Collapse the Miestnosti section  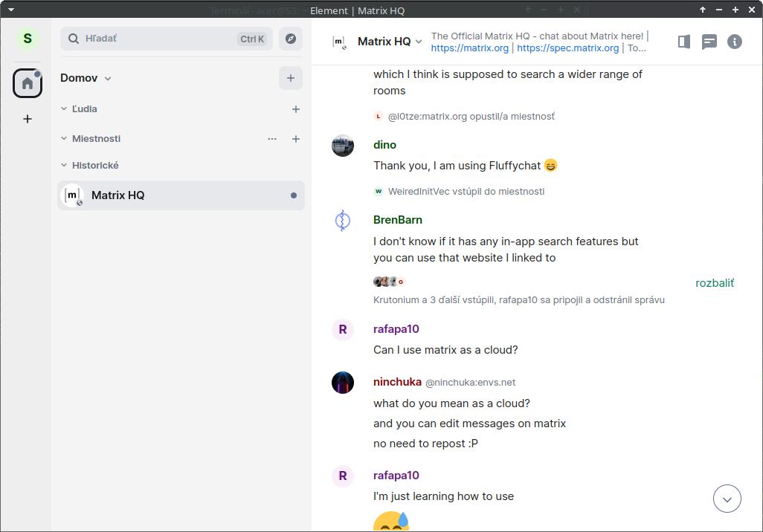click(64, 139)
